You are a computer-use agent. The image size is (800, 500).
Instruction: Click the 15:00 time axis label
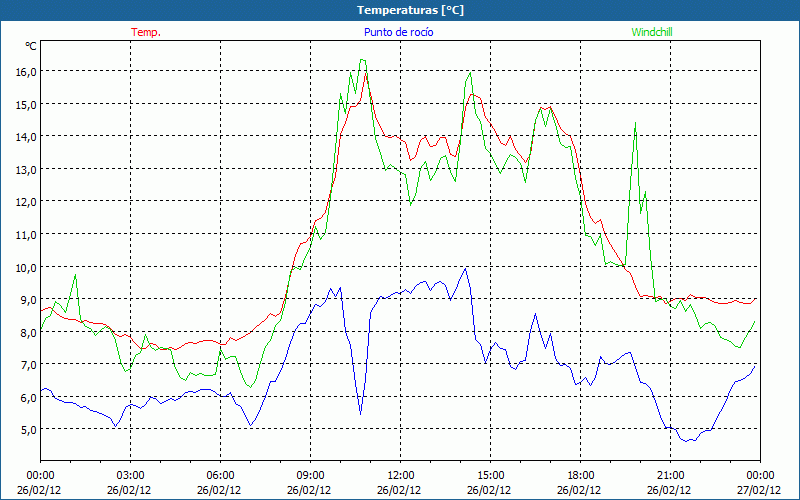pos(490,475)
